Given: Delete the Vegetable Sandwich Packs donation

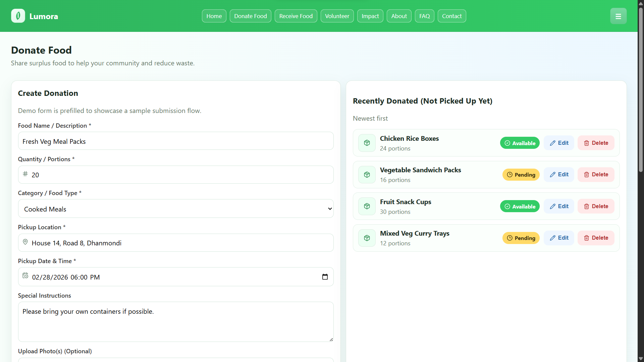Looking at the screenshot, I should (596, 175).
